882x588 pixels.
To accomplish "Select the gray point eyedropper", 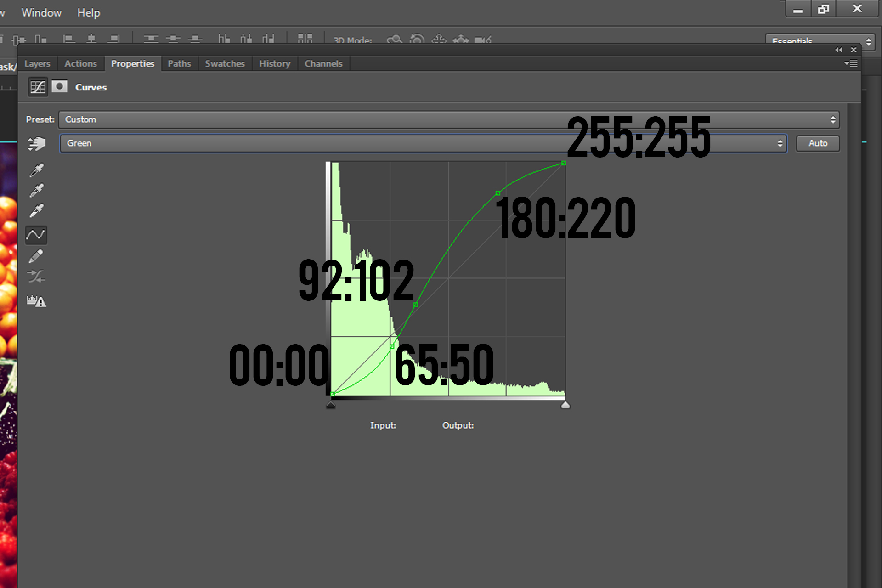I will (x=36, y=190).
